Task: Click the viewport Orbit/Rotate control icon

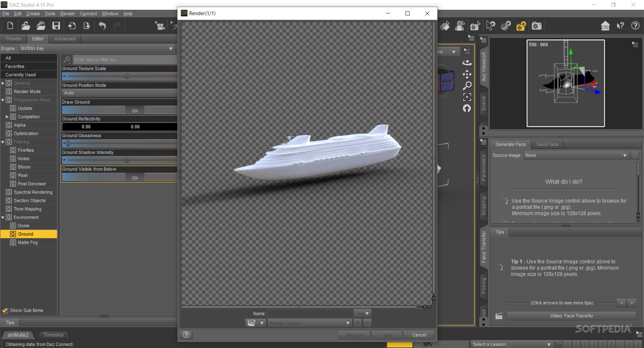Action: click(x=467, y=63)
